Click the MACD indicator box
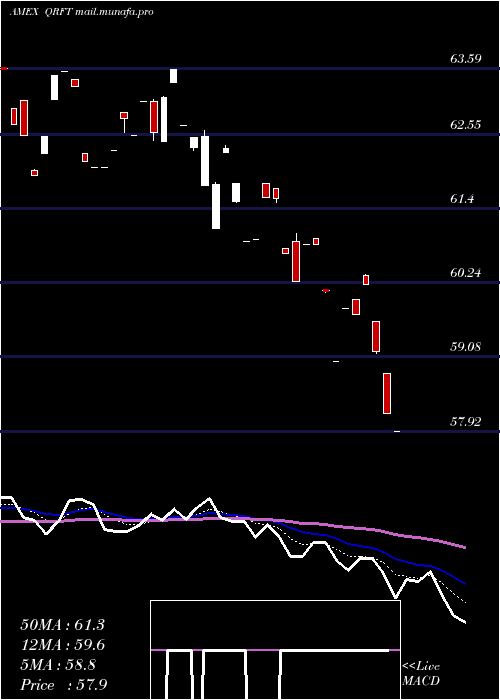Viewport: 500px width, 700px height. click(275, 650)
